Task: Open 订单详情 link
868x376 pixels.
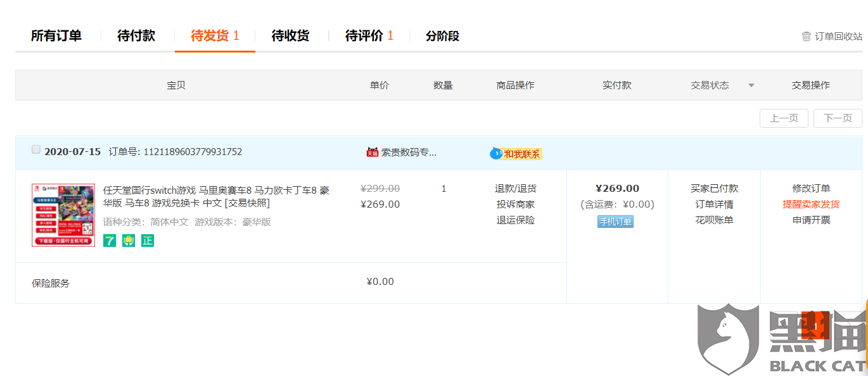Action: coord(714,204)
